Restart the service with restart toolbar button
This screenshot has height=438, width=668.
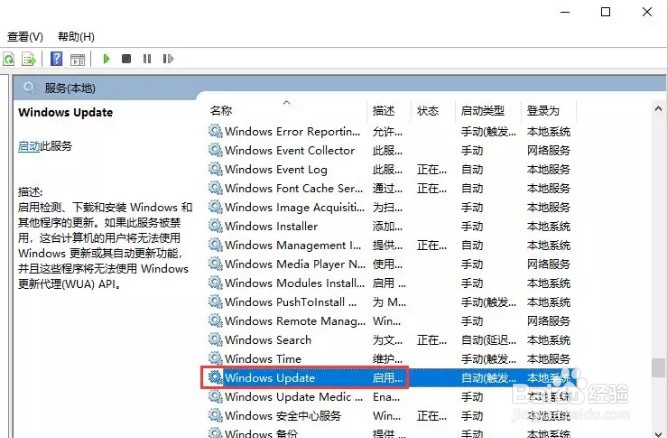168,58
